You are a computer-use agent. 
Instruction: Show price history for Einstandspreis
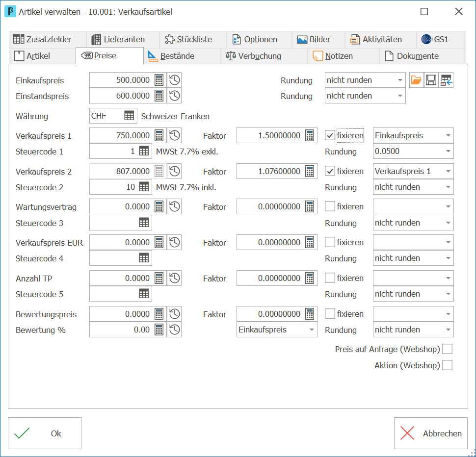[x=175, y=96]
